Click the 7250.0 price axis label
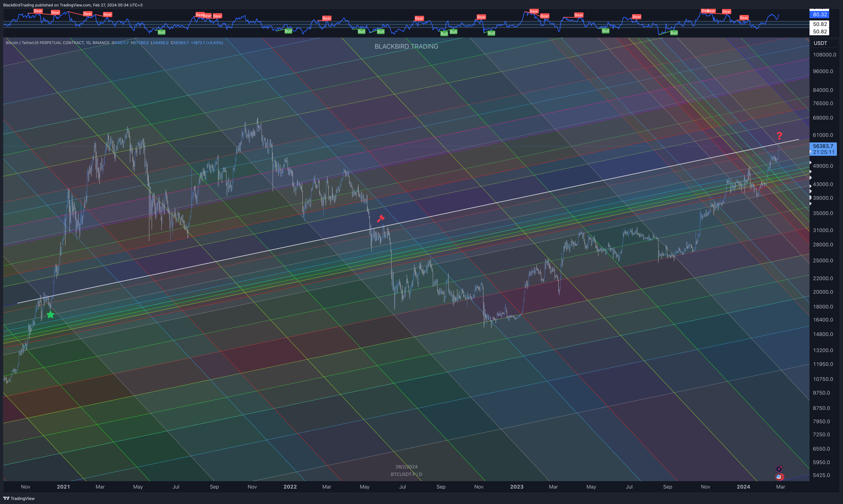Screen dimensions: 843x504 [x=822, y=434]
